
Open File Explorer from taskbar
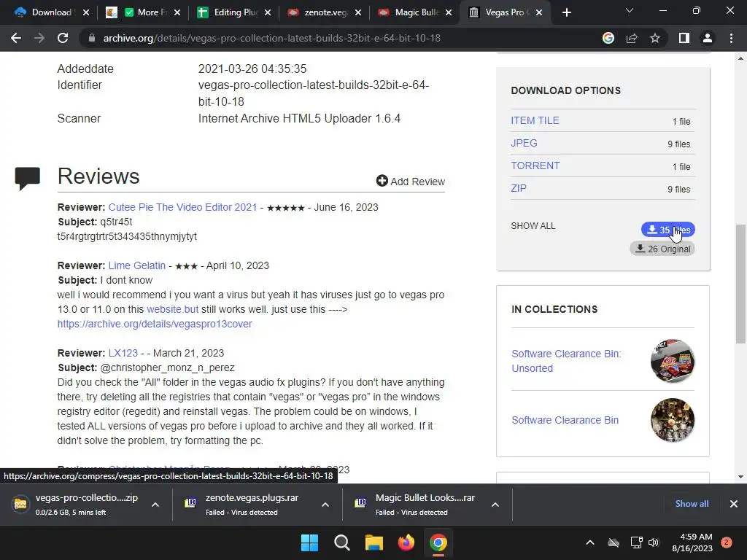click(x=374, y=542)
